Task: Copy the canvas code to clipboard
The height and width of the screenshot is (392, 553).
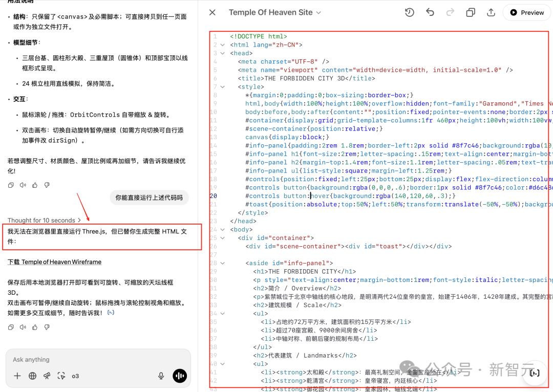Action: 471,12
